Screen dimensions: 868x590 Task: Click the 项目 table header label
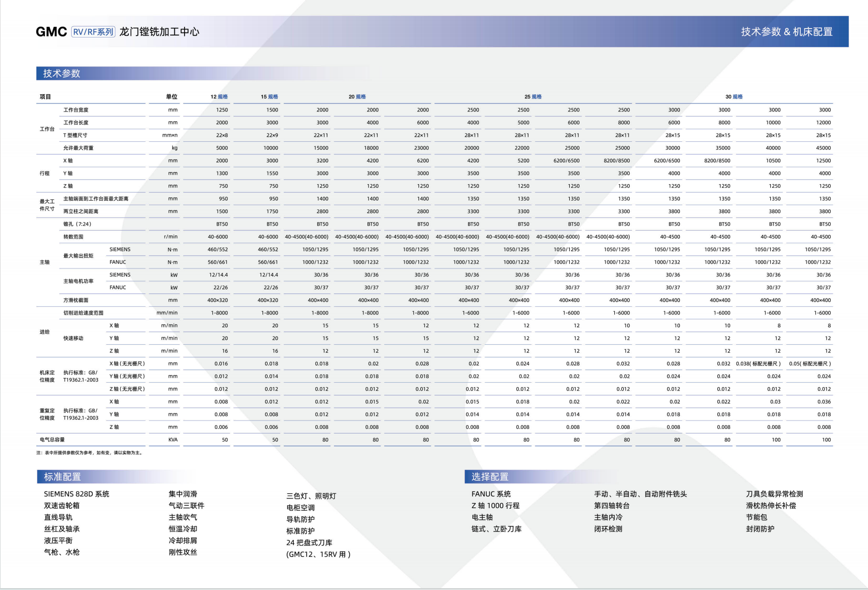point(45,97)
